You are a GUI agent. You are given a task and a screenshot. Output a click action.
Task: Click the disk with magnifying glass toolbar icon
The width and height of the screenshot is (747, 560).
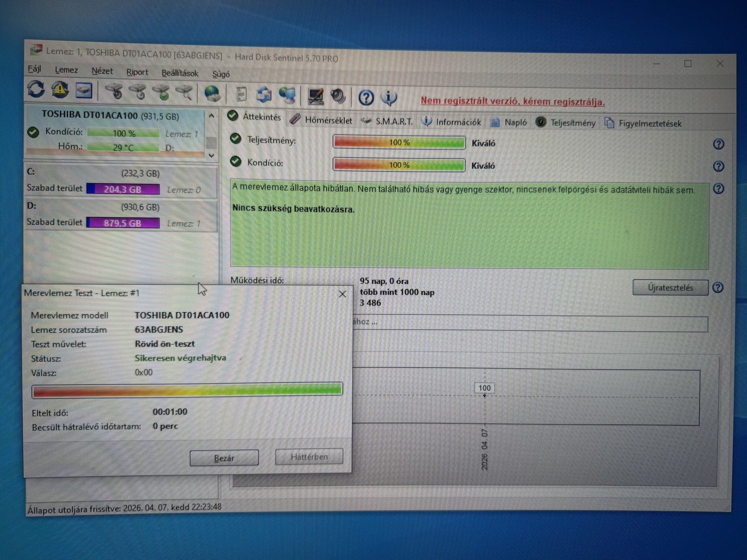[184, 93]
